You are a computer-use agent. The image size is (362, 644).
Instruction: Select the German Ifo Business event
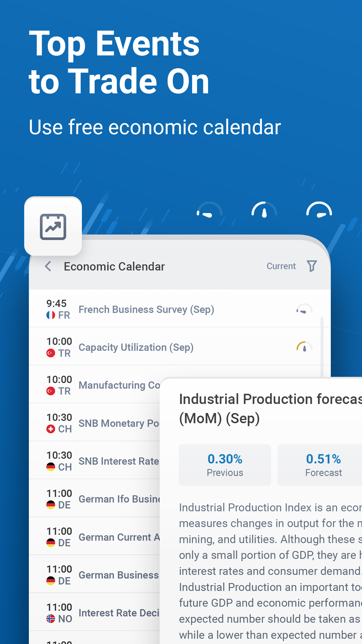119,499
